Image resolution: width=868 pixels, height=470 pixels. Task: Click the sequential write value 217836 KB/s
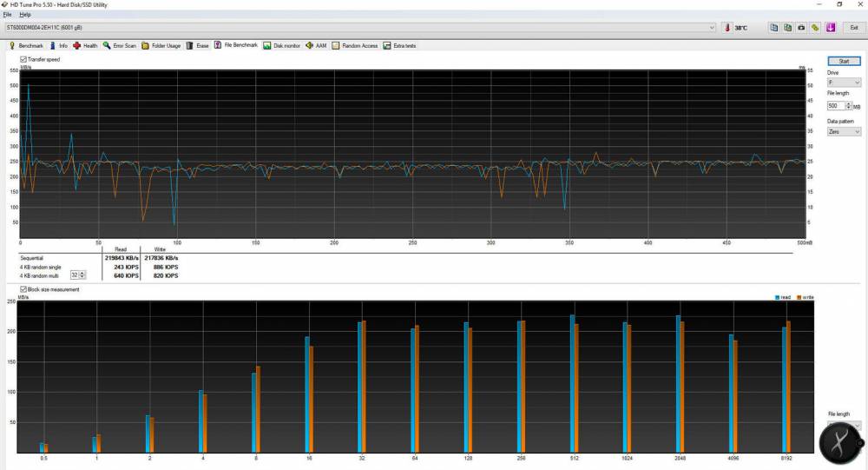[x=161, y=258]
